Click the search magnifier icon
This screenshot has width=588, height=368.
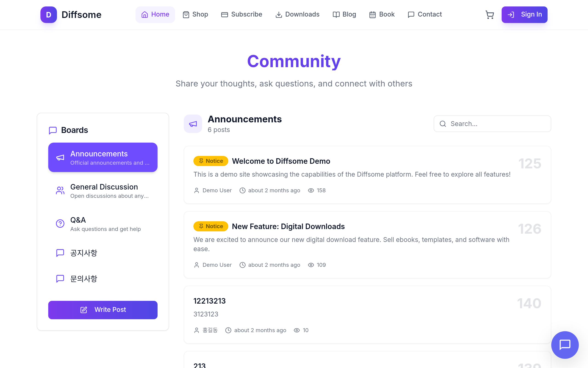click(443, 124)
